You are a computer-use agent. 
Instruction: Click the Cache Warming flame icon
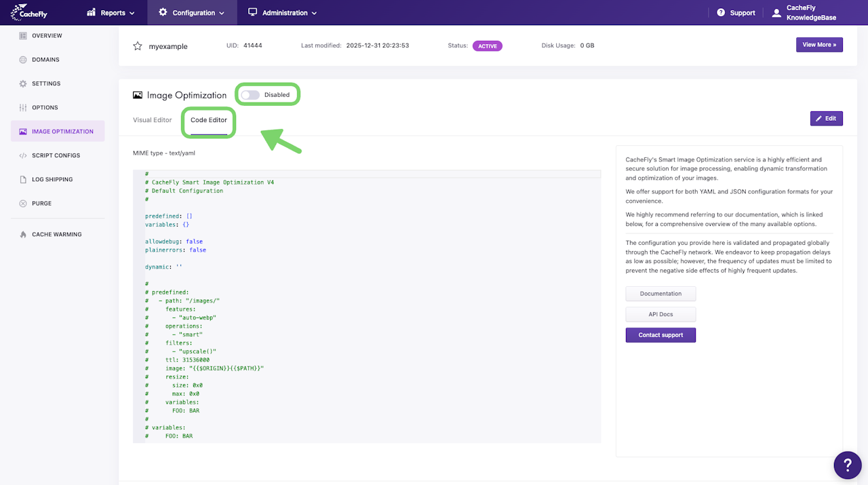tap(23, 235)
